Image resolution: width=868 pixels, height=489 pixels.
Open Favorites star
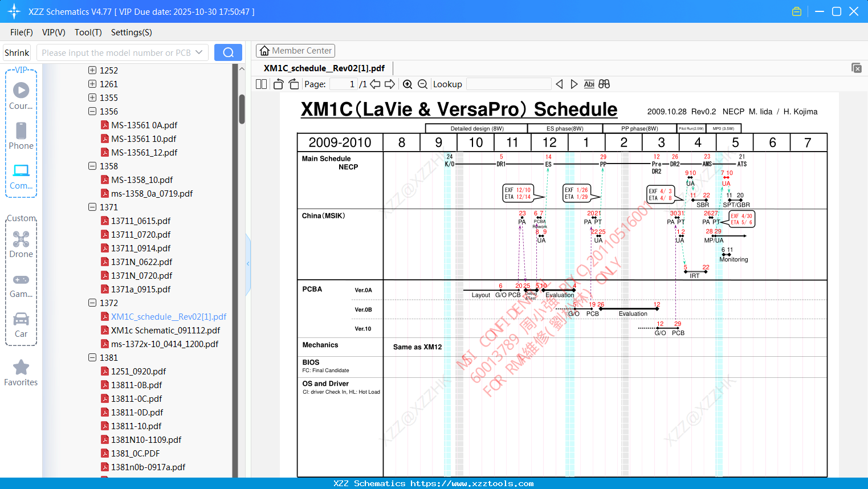21,368
